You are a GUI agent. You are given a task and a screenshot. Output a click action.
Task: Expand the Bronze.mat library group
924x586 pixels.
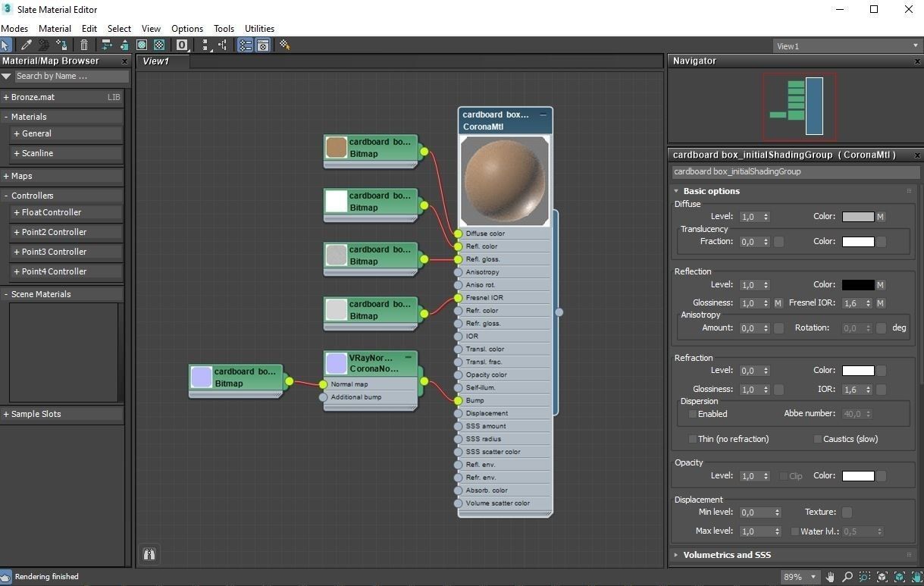(5, 97)
